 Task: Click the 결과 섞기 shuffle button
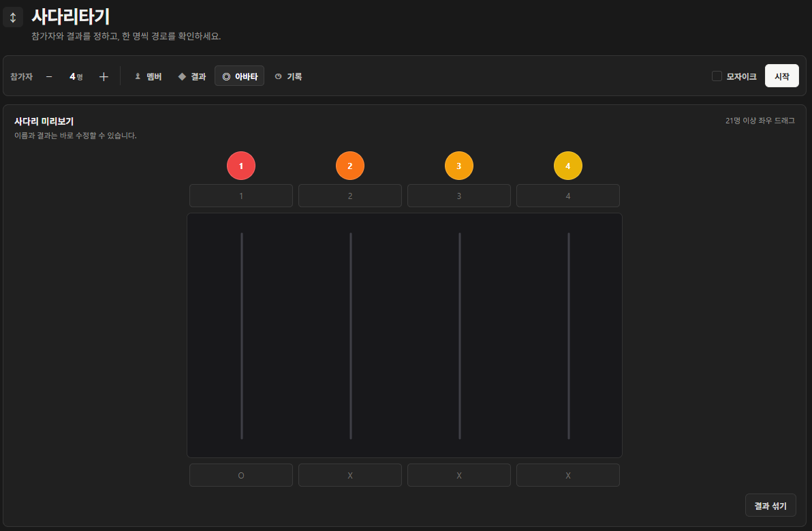(770, 506)
